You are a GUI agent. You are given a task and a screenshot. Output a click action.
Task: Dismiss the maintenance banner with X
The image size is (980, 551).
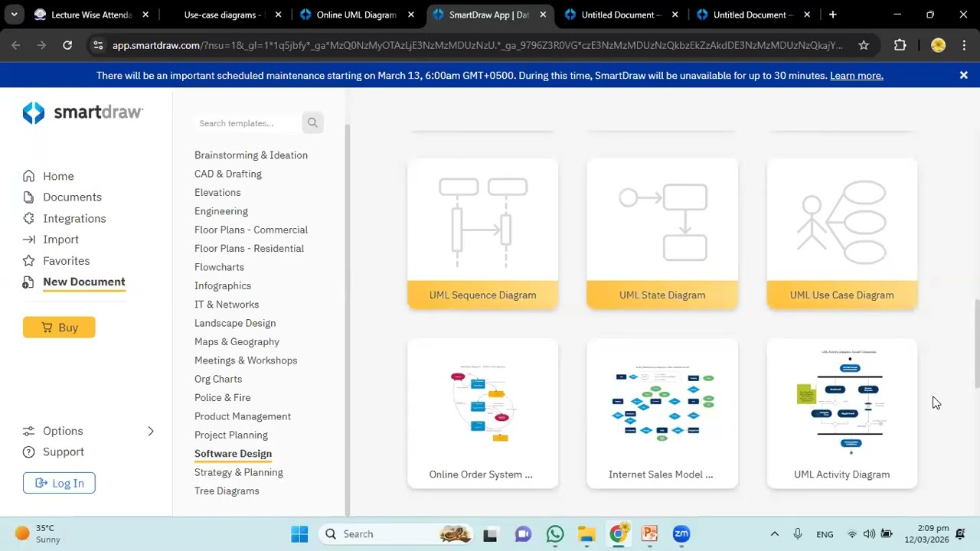click(x=964, y=75)
